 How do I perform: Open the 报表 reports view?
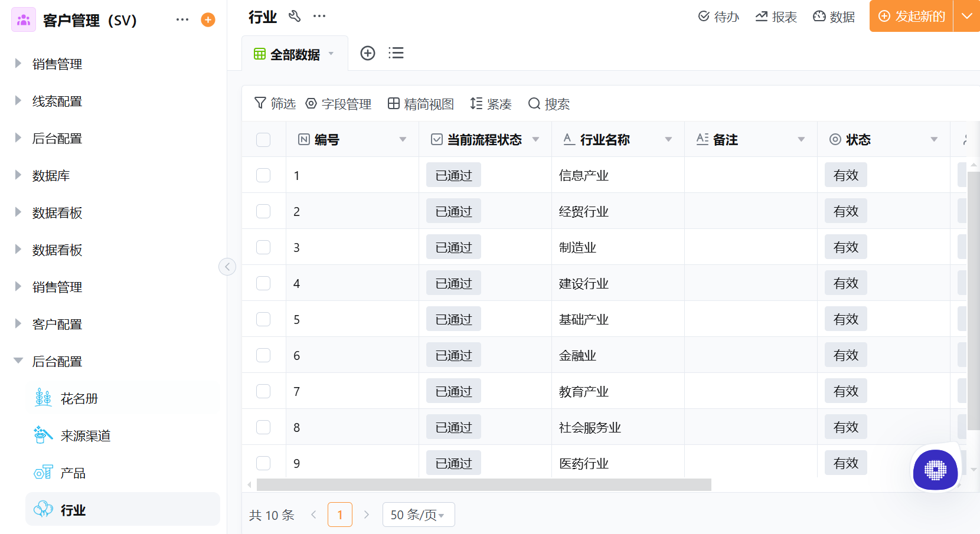776,17
